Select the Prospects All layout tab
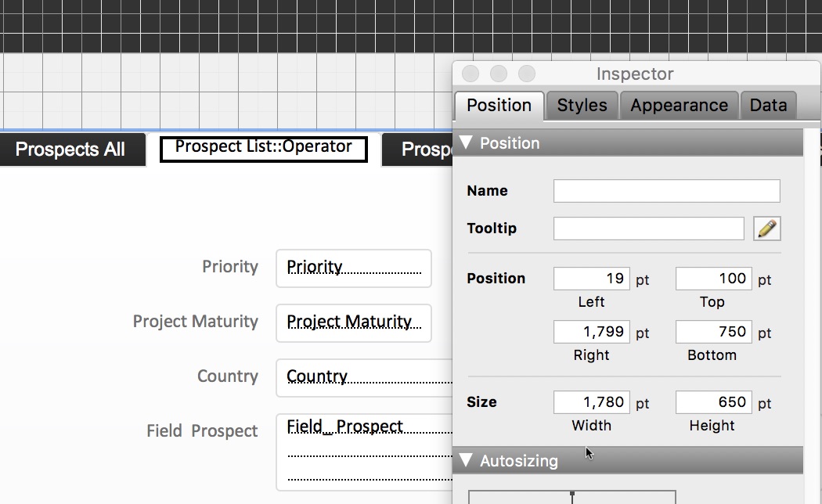 pos(70,149)
